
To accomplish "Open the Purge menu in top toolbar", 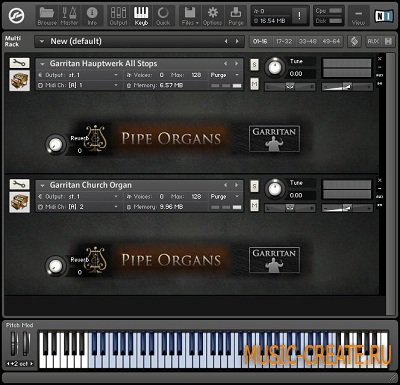I will pos(236,16).
